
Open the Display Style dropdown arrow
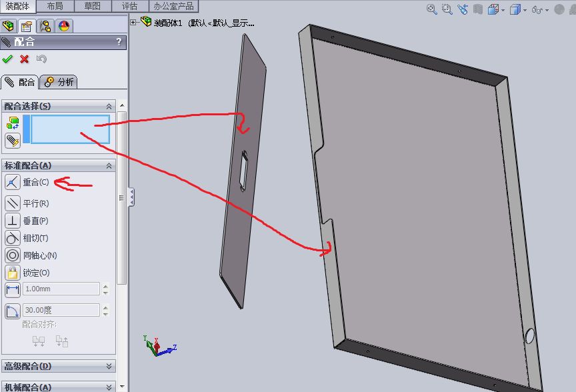(525, 10)
